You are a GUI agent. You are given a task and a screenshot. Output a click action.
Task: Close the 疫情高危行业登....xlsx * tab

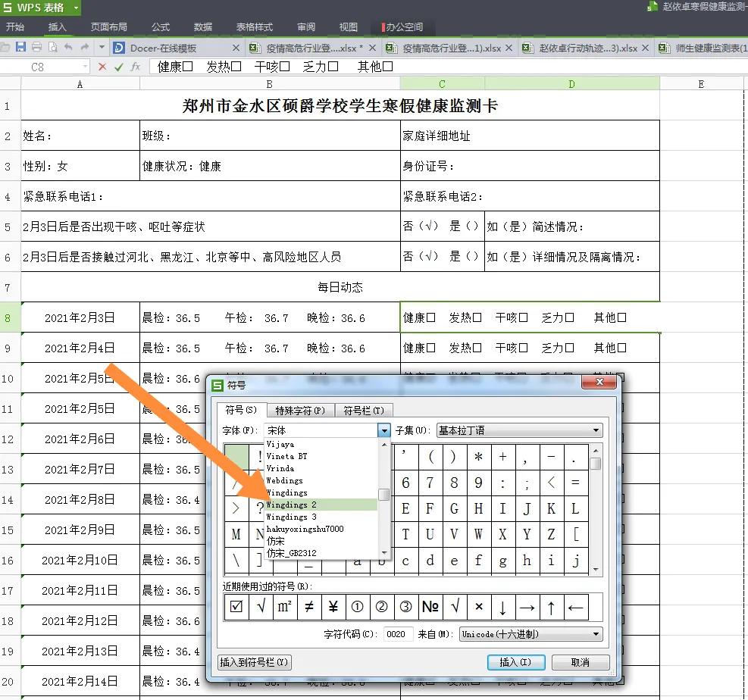tap(373, 48)
